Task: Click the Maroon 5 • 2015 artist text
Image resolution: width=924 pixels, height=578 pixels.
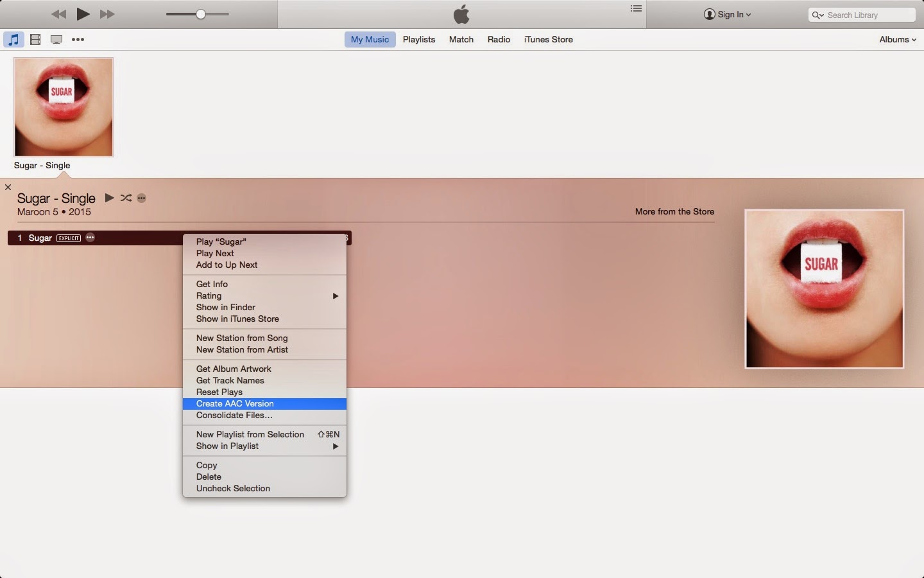Action: 54,212
